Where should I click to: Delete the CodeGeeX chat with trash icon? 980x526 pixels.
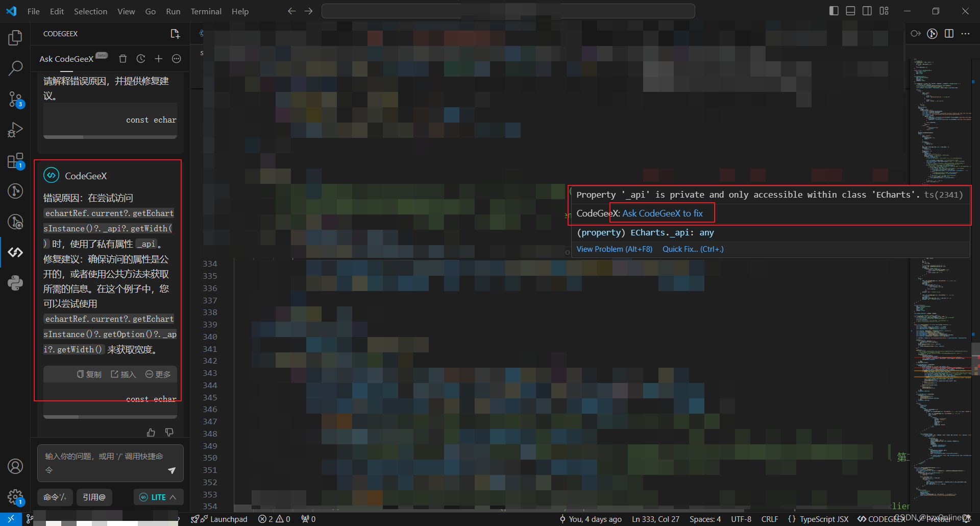(122, 59)
